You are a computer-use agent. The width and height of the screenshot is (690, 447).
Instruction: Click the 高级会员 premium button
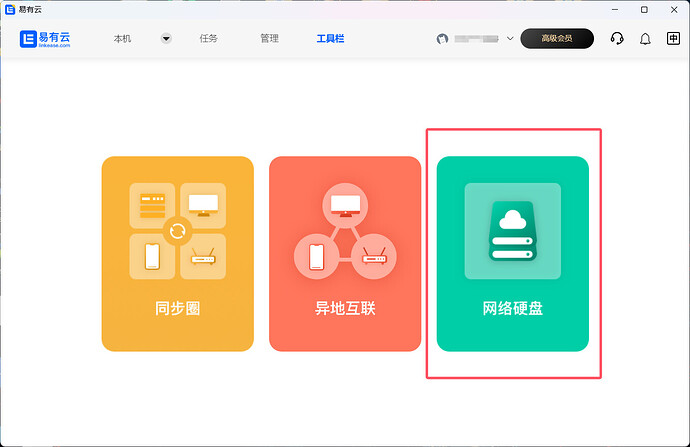557,39
